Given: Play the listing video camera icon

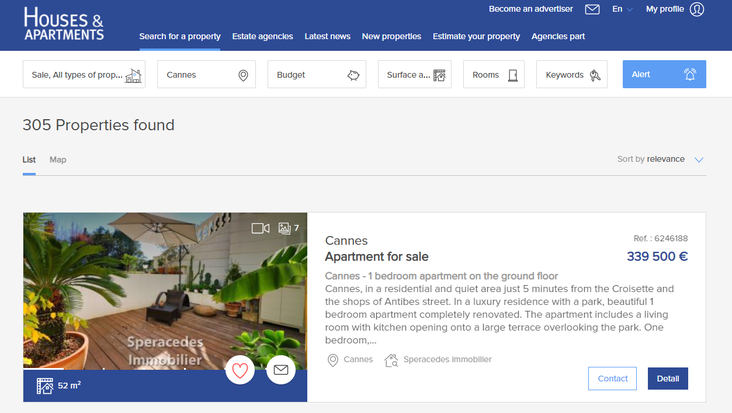Looking at the screenshot, I should tap(260, 228).
